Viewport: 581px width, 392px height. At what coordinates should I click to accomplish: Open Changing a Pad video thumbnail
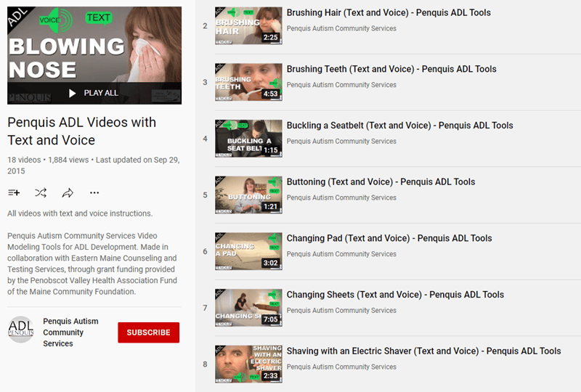tap(248, 251)
